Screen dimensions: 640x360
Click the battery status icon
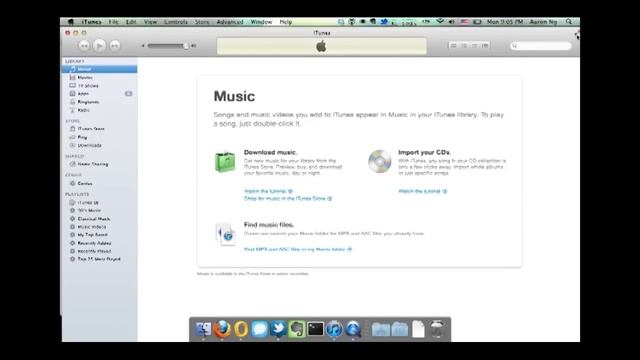click(477, 22)
